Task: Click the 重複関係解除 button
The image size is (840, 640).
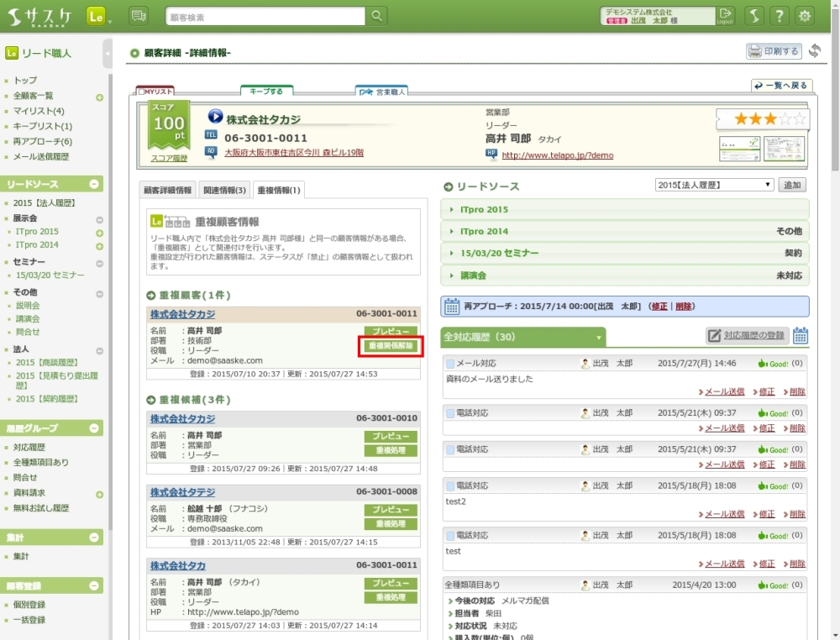Action: pos(391,345)
